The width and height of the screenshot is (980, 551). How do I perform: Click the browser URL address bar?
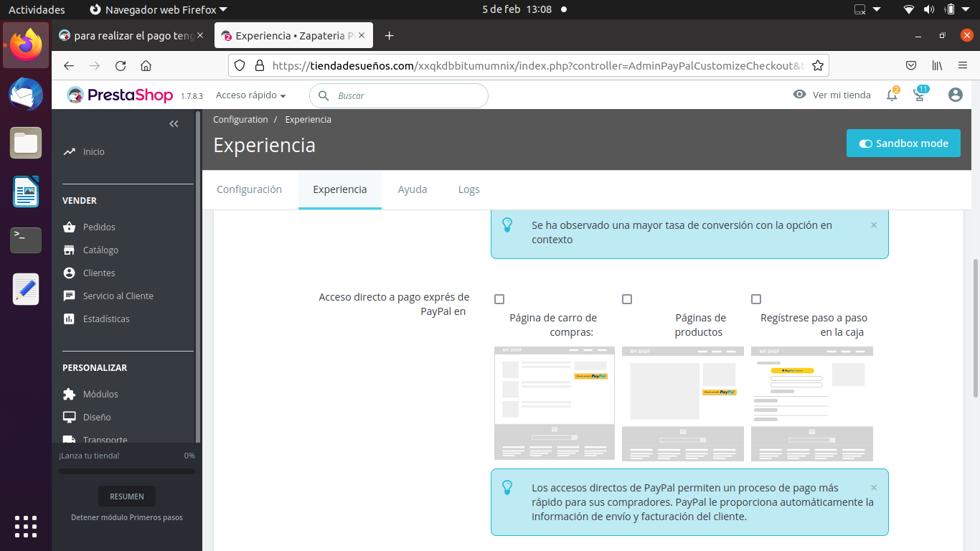pos(529,65)
